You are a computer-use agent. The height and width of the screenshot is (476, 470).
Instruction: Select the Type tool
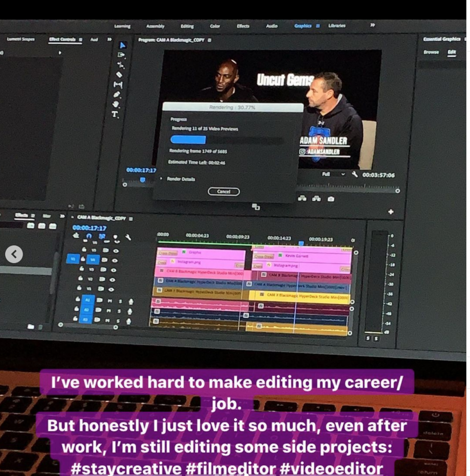click(115, 114)
